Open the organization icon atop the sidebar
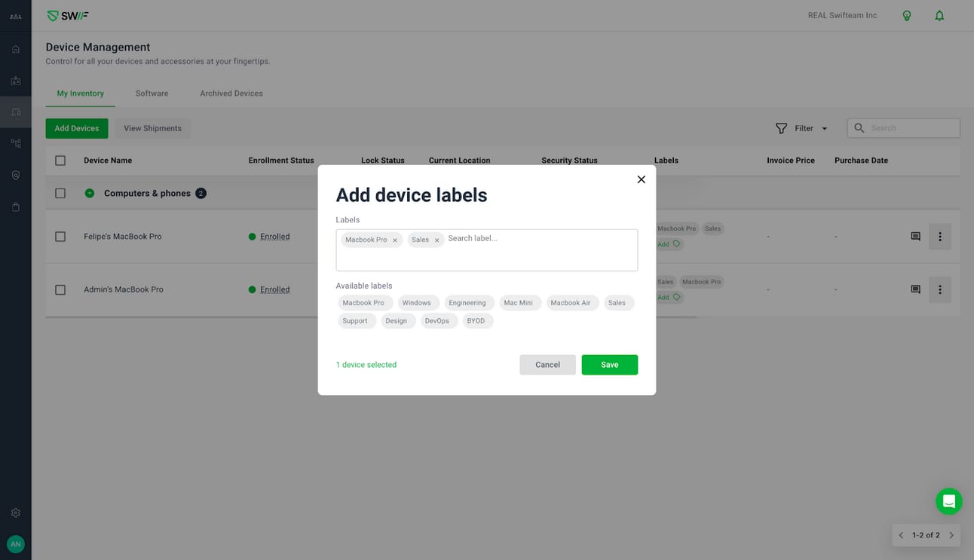Image resolution: width=974 pixels, height=560 pixels. 15,16
